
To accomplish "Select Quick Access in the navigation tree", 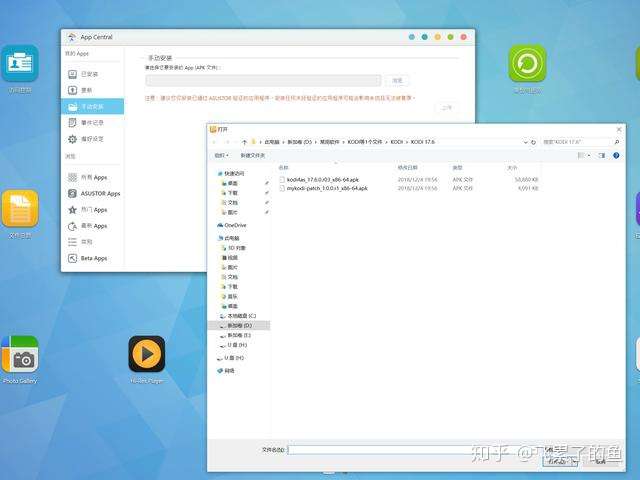I will click(x=234, y=173).
